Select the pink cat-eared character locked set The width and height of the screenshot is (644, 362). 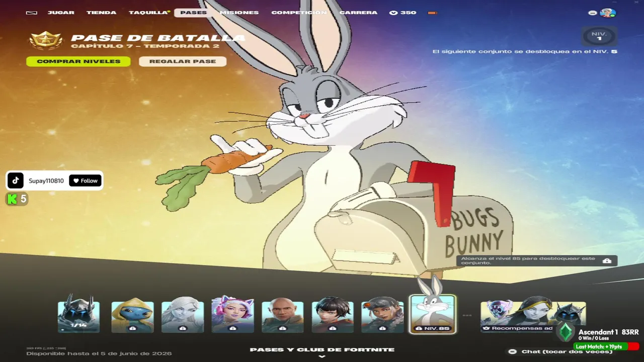(232, 315)
